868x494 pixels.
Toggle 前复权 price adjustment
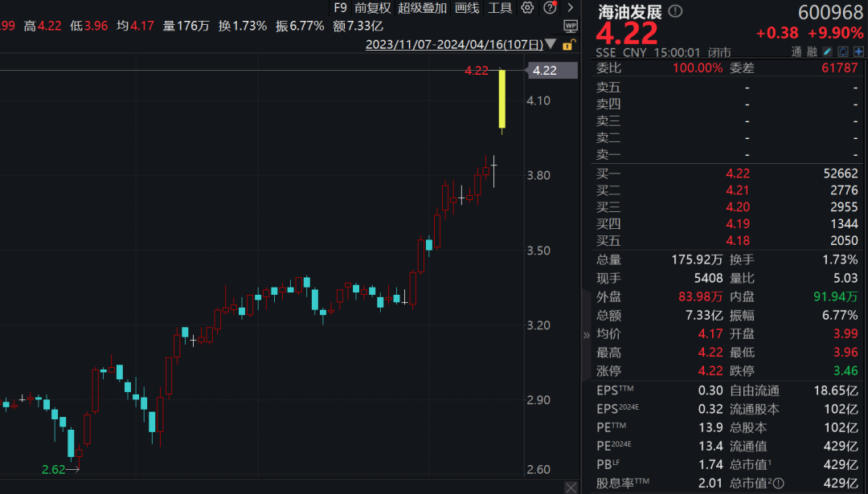373,8
